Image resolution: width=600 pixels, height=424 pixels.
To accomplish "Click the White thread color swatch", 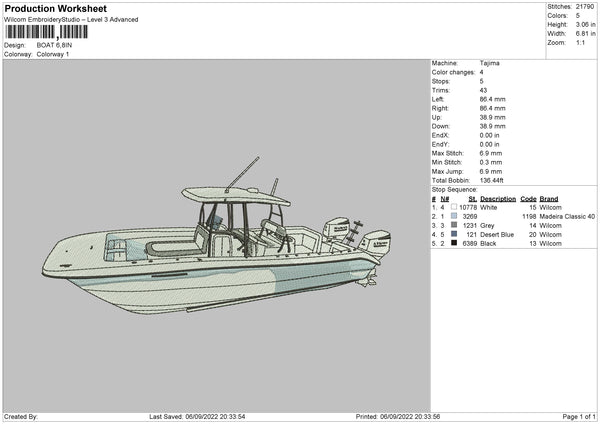I will pos(454,207).
